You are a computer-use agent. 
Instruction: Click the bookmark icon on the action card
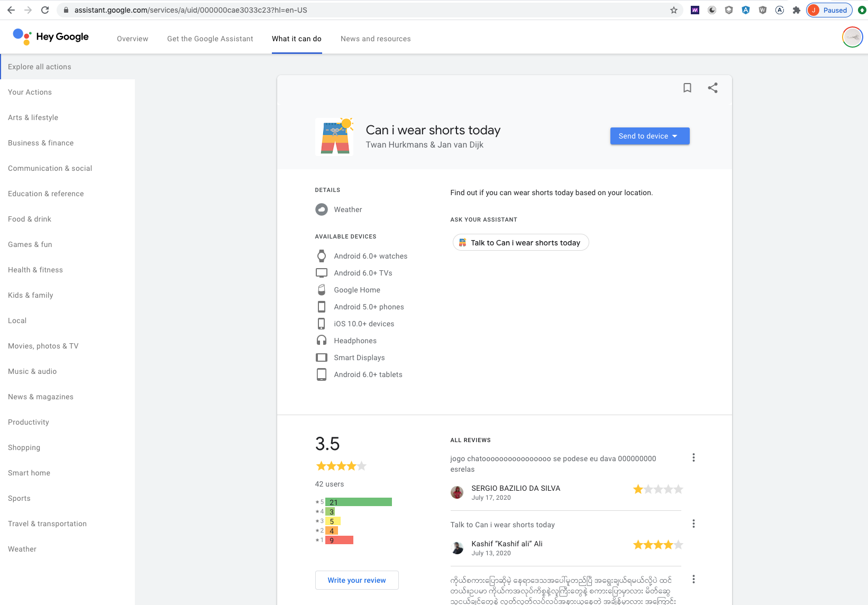tap(687, 88)
